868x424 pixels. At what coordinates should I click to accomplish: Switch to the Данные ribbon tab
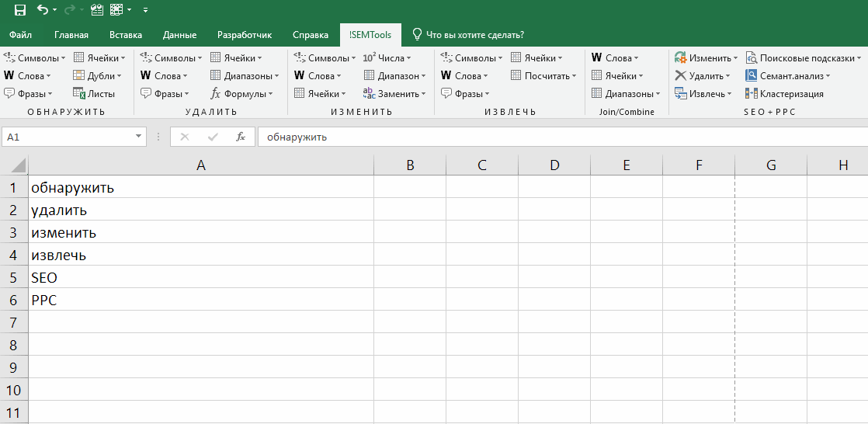click(x=179, y=35)
